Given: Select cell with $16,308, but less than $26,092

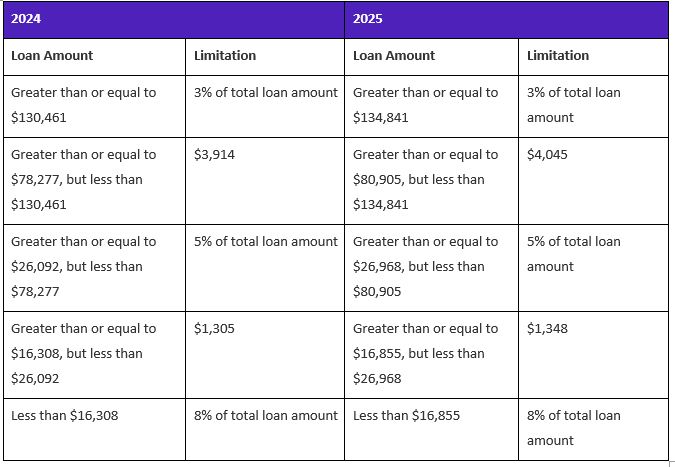Looking at the screenshot, I should [x=94, y=355].
